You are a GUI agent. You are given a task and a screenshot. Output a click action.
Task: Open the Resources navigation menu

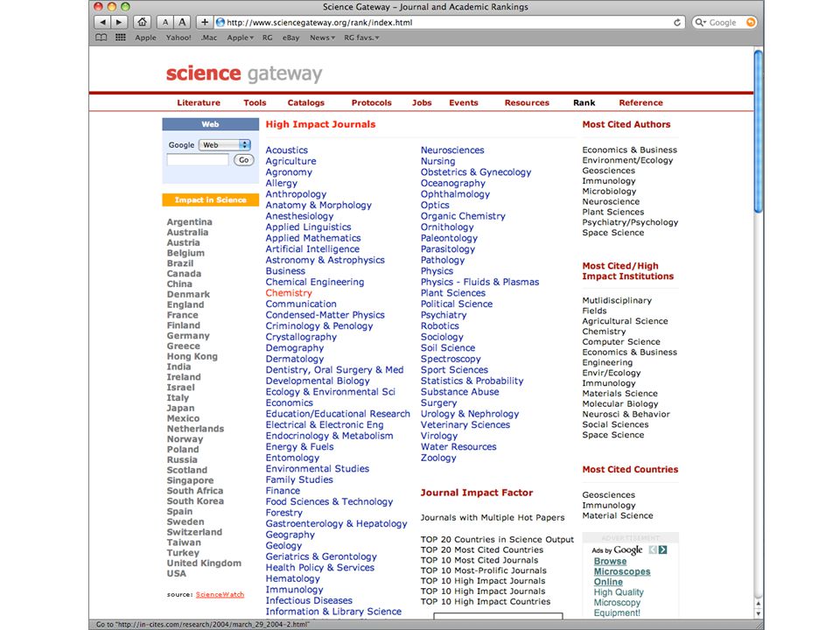click(527, 103)
